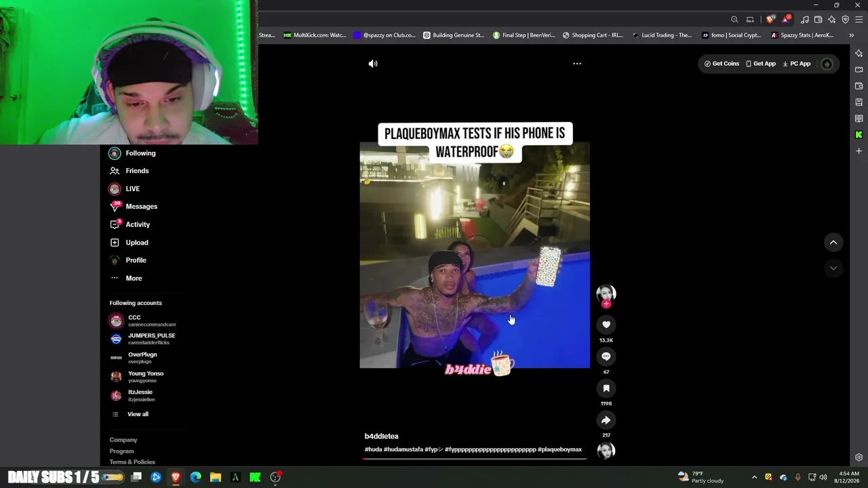
Task: Open the Upload page
Action: click(129, 243)
